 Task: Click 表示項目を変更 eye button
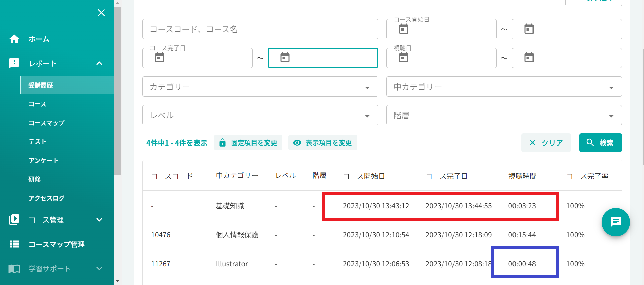(x=323, y=142)
